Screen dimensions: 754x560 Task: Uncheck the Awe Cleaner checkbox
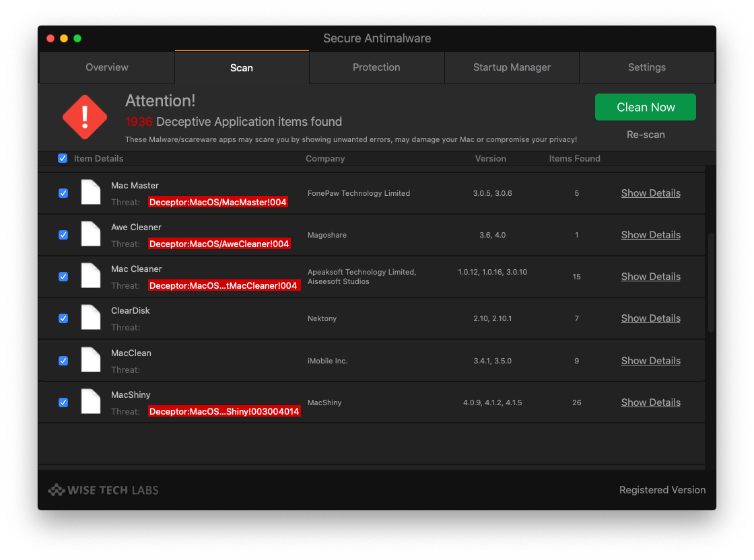coord(63,235)
